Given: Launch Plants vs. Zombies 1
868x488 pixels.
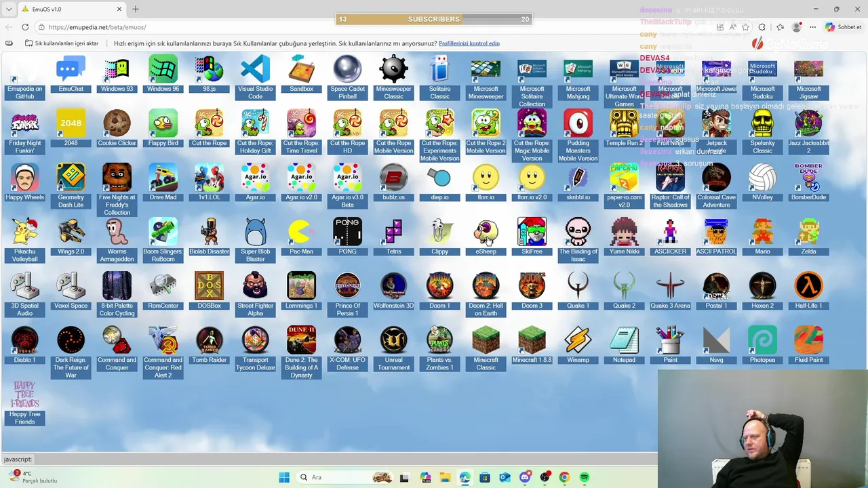Looking at the screenshot, I should point(439,348).
